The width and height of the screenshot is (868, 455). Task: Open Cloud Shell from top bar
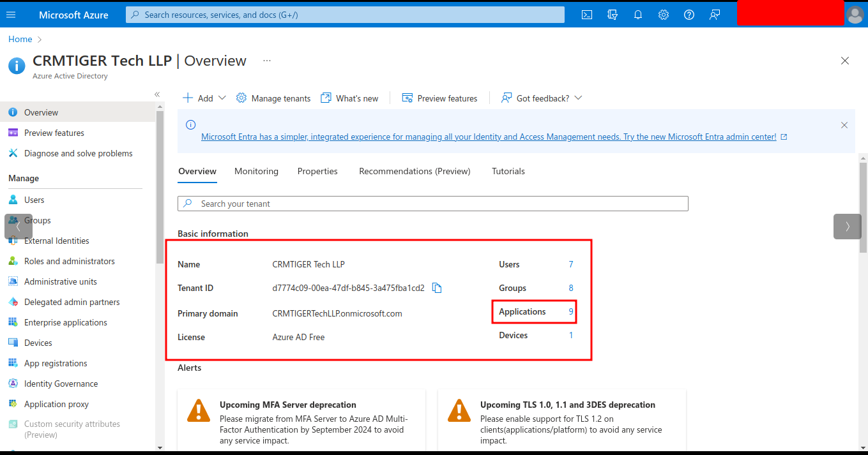coord(587,15)
